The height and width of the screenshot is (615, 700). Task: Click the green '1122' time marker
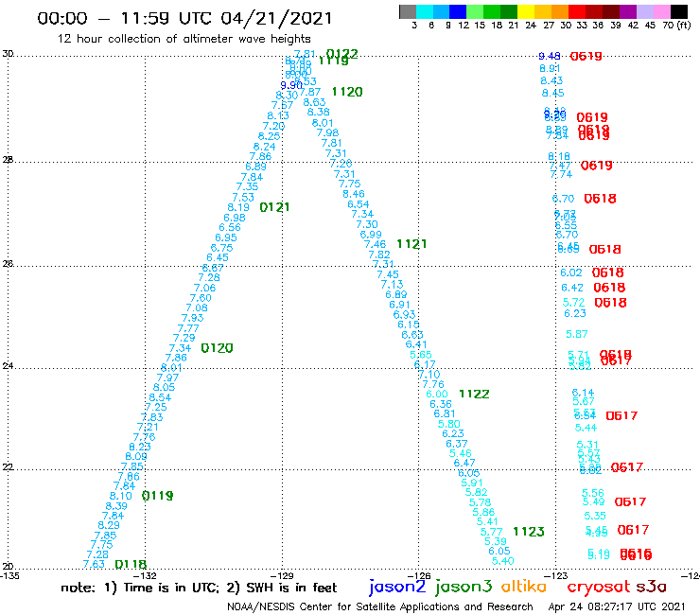click(474, 394)
